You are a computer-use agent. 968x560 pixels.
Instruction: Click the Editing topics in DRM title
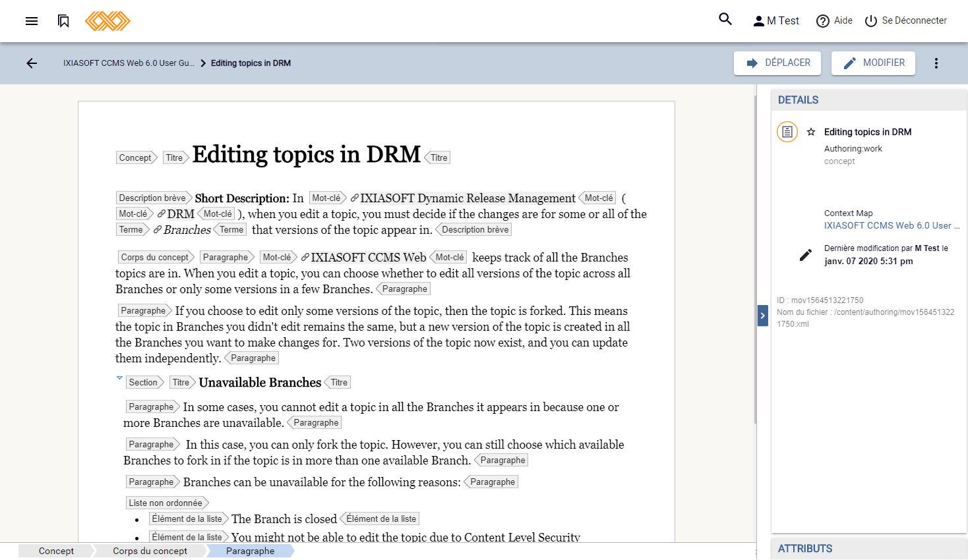pos(307,154)
